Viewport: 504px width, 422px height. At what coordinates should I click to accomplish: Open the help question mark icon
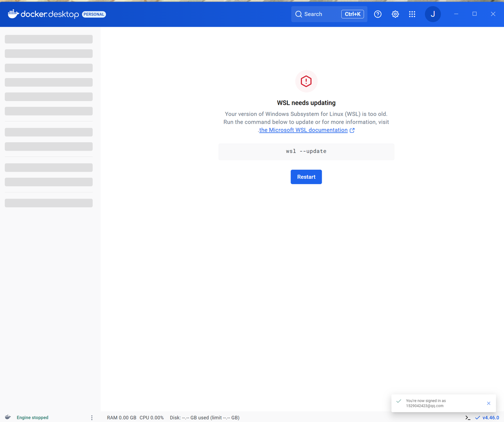click(x=378, y=14)
